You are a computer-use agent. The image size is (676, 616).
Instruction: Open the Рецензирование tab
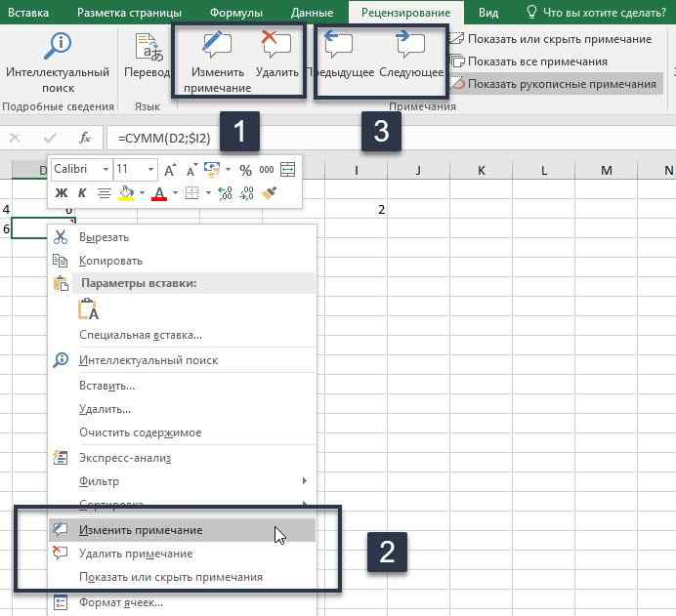(406, 13)
